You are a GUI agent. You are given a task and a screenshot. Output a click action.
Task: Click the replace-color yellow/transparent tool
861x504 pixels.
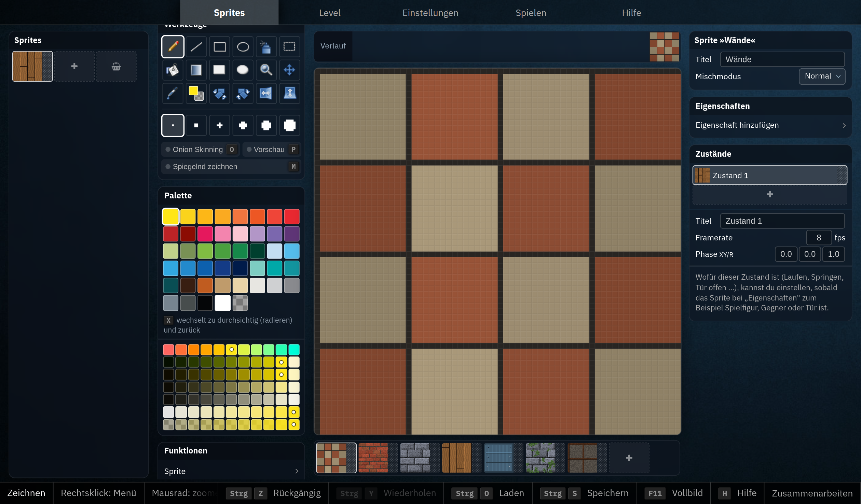(196, 93)
